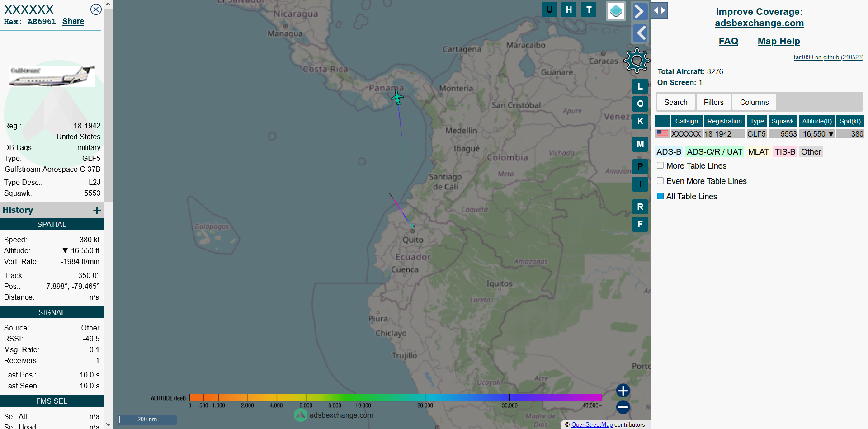
Task: Enable Even More Table Lines checkbox
Action: click(660, 181)
